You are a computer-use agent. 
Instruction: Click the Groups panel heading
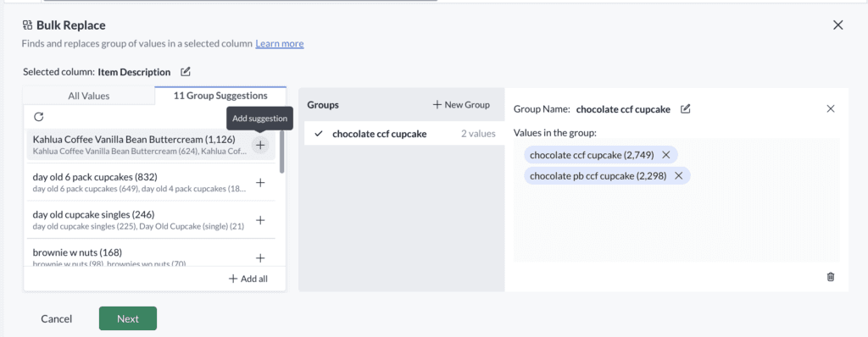coord(323,105)
